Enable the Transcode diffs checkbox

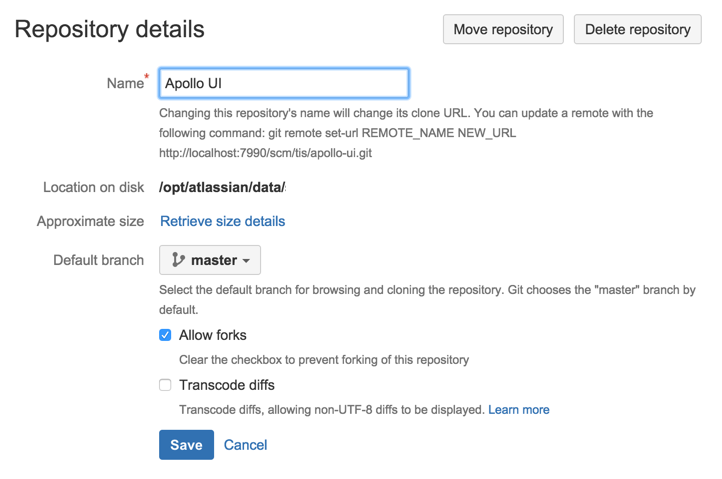[x=165, y=385]
